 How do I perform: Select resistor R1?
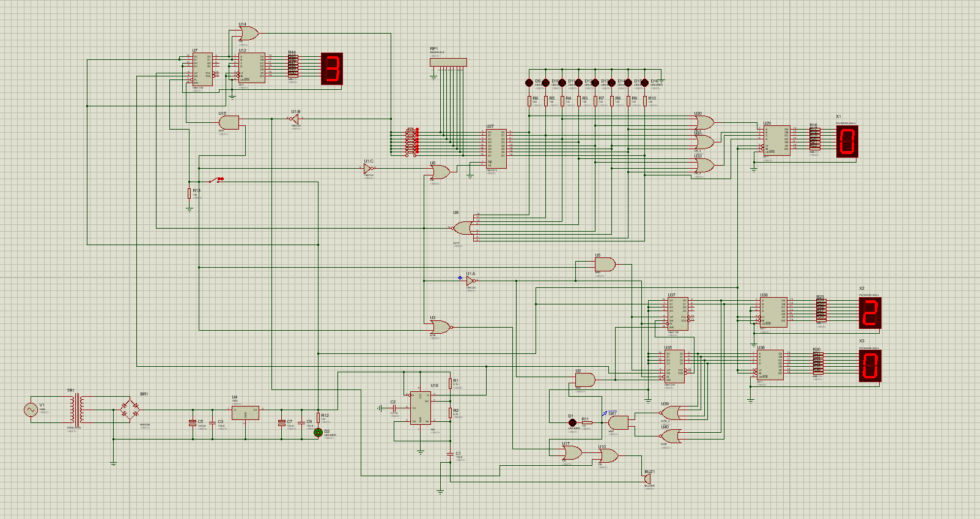[450, 383]
